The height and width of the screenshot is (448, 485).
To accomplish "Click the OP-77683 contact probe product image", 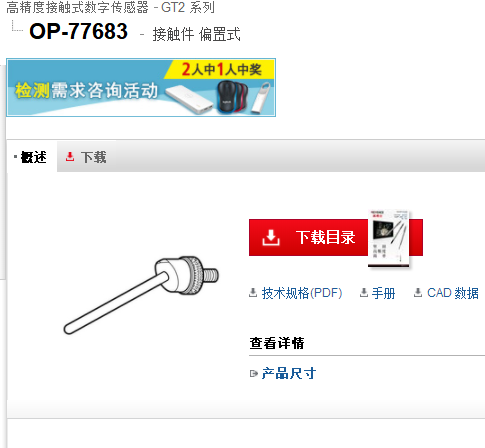I will (141, 295).
